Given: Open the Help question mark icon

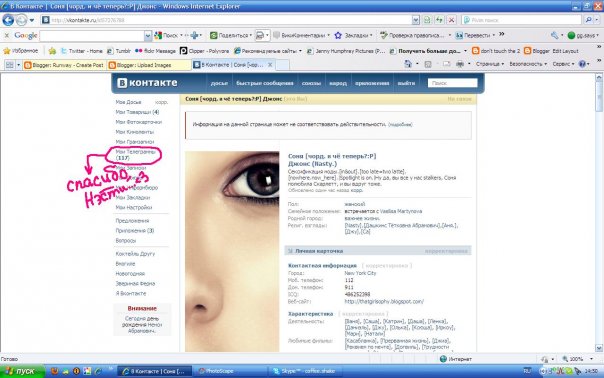Looking at the screenshot, I should (x=582, y=64).
